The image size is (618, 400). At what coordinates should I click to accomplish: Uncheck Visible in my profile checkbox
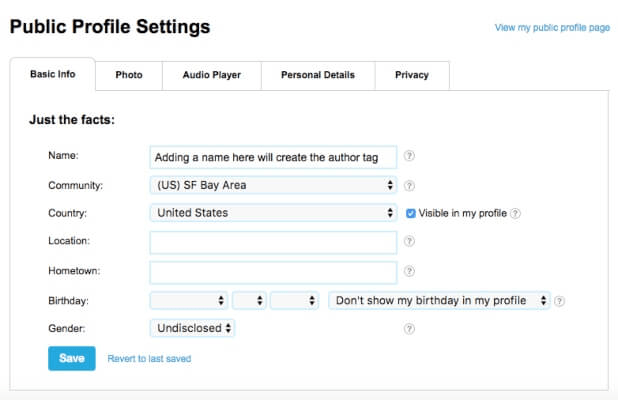tap(411, 214)
